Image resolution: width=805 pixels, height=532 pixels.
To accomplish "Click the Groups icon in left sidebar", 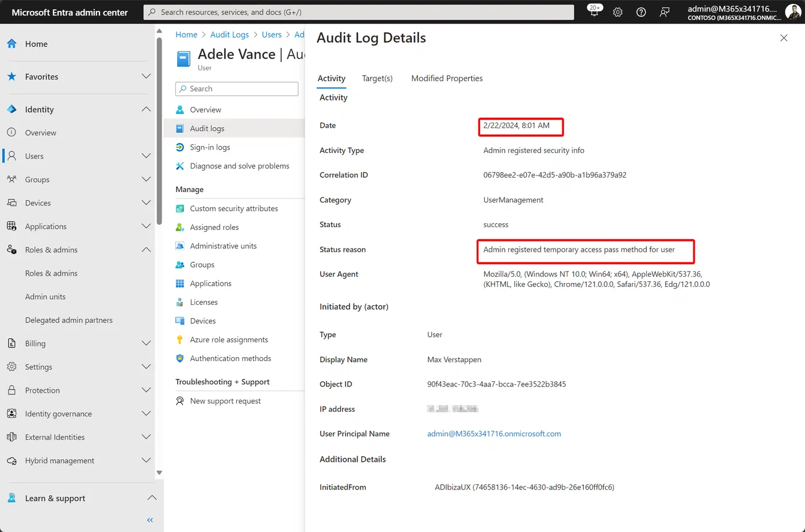I will pyautogui.click(x=11, y=179).
